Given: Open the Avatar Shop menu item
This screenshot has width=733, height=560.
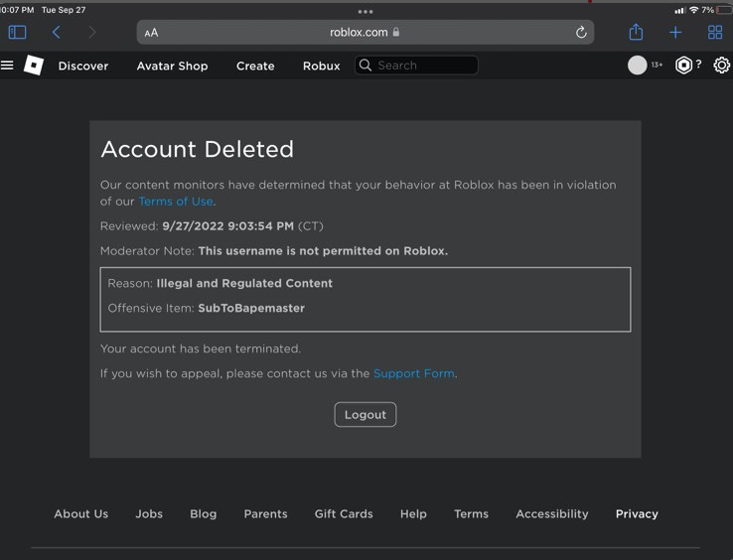Looking at the screenshot, I should (x=172, y=66).
